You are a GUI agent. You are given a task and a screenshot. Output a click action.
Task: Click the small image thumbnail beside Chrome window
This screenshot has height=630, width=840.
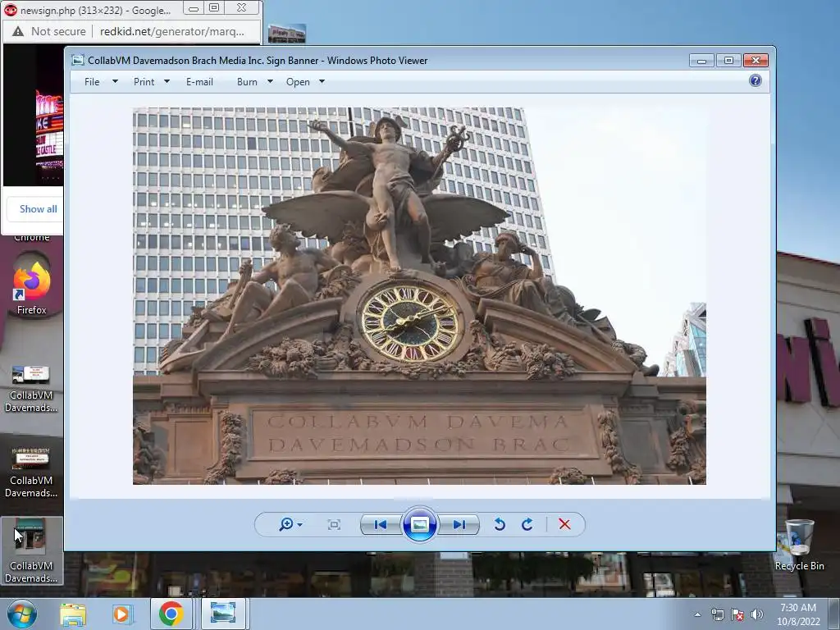coord(287,34)
